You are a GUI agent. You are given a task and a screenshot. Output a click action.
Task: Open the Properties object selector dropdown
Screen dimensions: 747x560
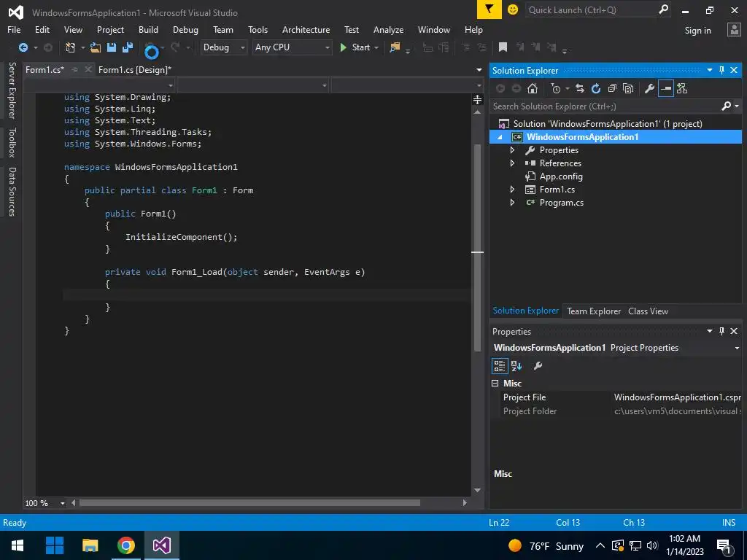(737, 348)
